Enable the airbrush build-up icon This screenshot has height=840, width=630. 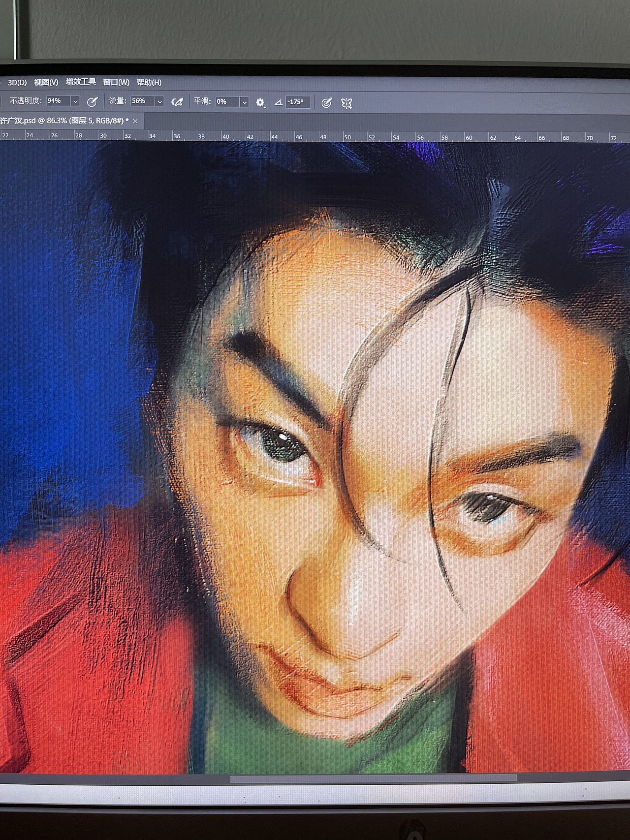point(177,102)
